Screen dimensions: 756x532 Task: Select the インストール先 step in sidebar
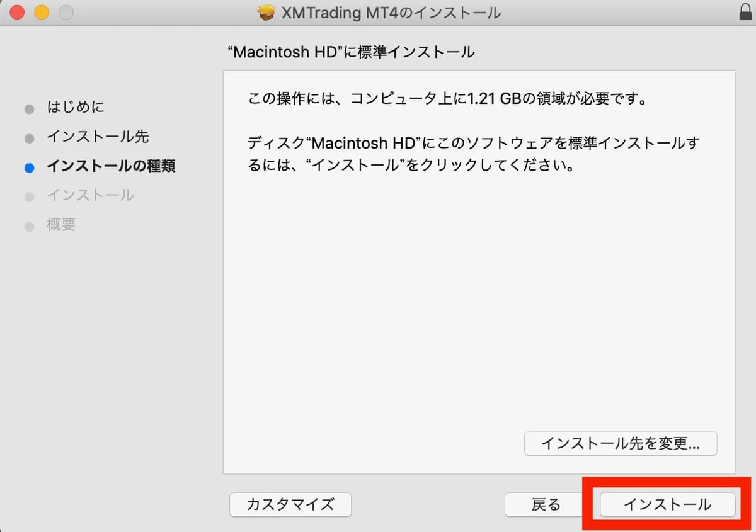click(x=98, y=137)
